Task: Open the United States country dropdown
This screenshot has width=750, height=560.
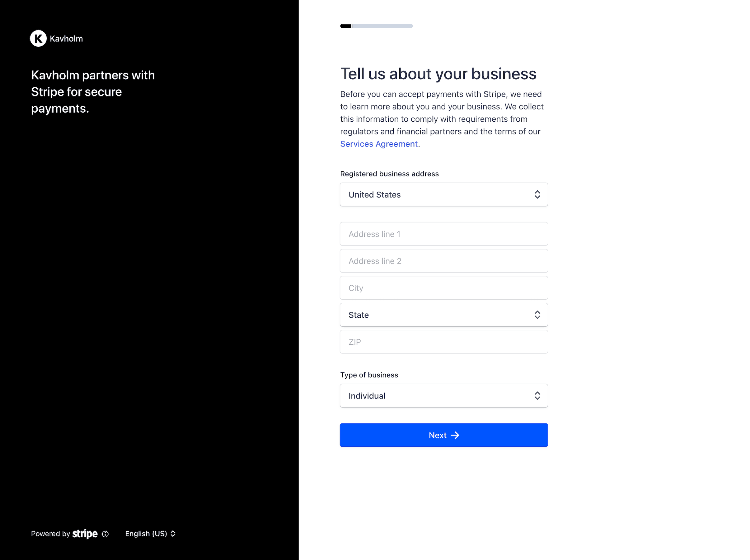Action: click(x=444, y=194)
